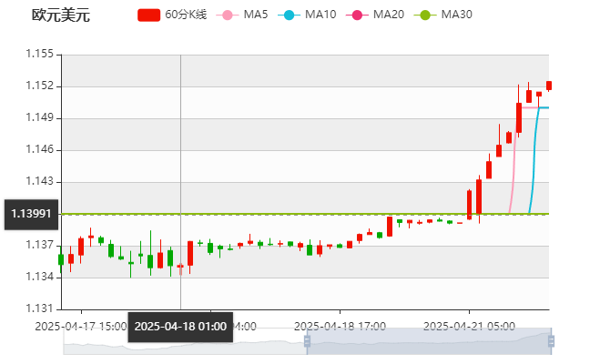Click the 1.143 y-axis label
This screenshot has height=364, width=610.
(x=39, y=181)
